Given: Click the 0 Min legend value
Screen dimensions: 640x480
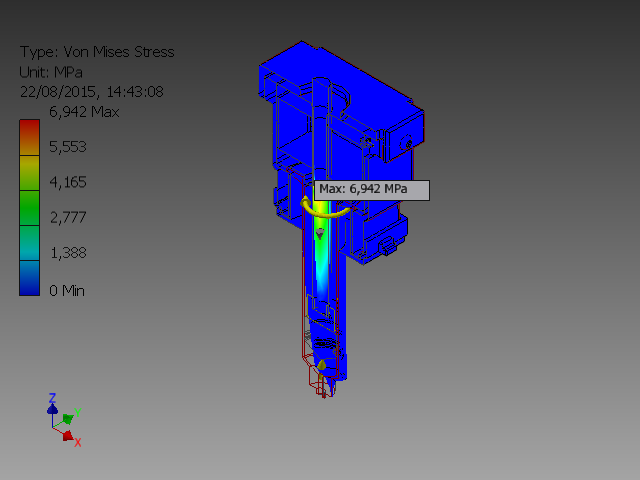Looking at the screenshot, I should click(67, 291).
